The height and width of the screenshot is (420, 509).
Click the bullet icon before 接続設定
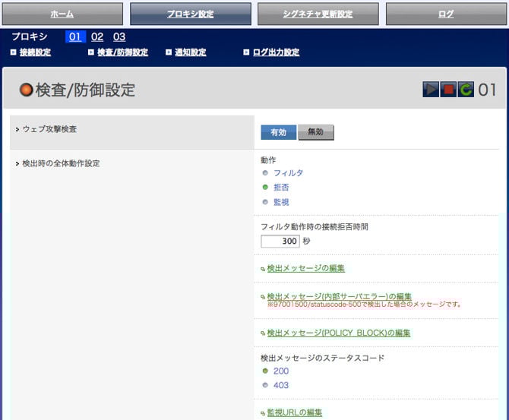[14, 52]
